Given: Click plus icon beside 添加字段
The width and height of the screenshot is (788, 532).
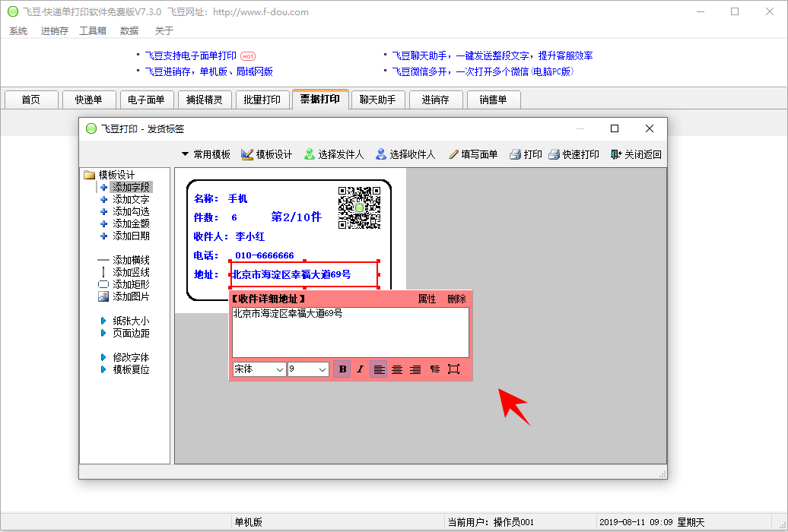Looking at the screenshot, I should point(103,188).
